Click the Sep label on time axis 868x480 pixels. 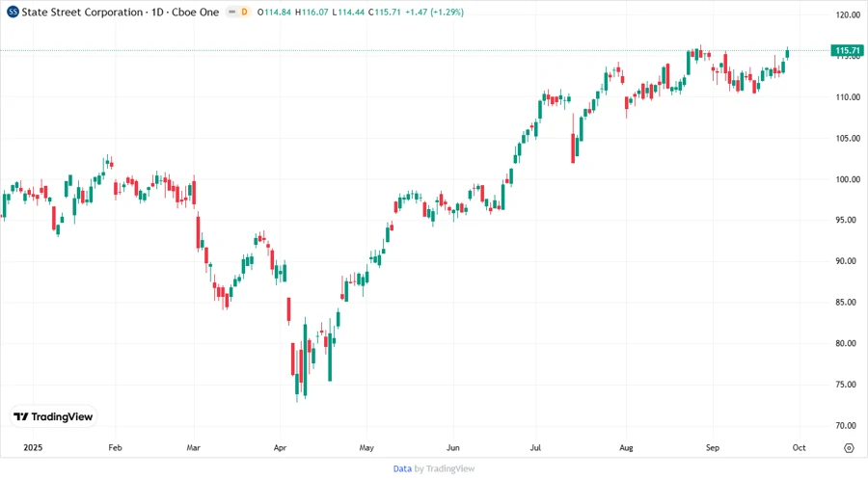coord(713,447)
